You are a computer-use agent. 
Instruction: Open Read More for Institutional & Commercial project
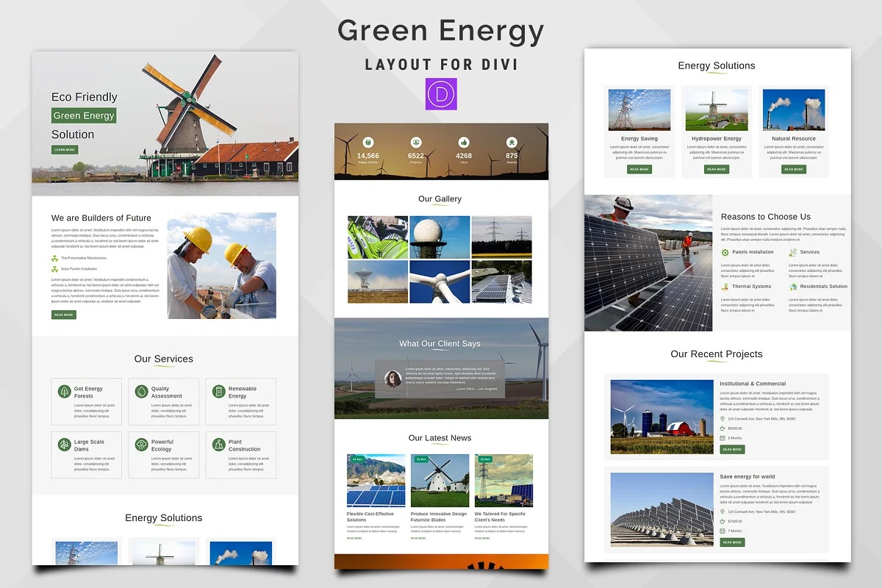pyautogui.click(x=732, y=449)
